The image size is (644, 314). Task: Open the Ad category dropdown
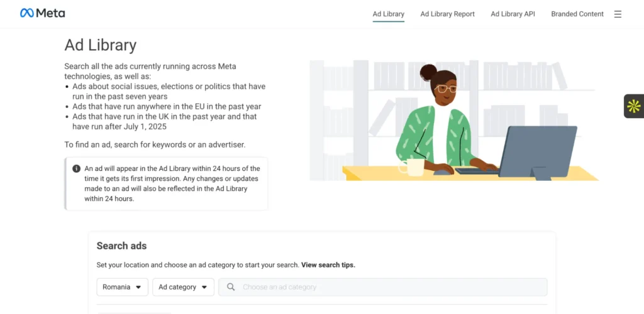tap(183, 287)
